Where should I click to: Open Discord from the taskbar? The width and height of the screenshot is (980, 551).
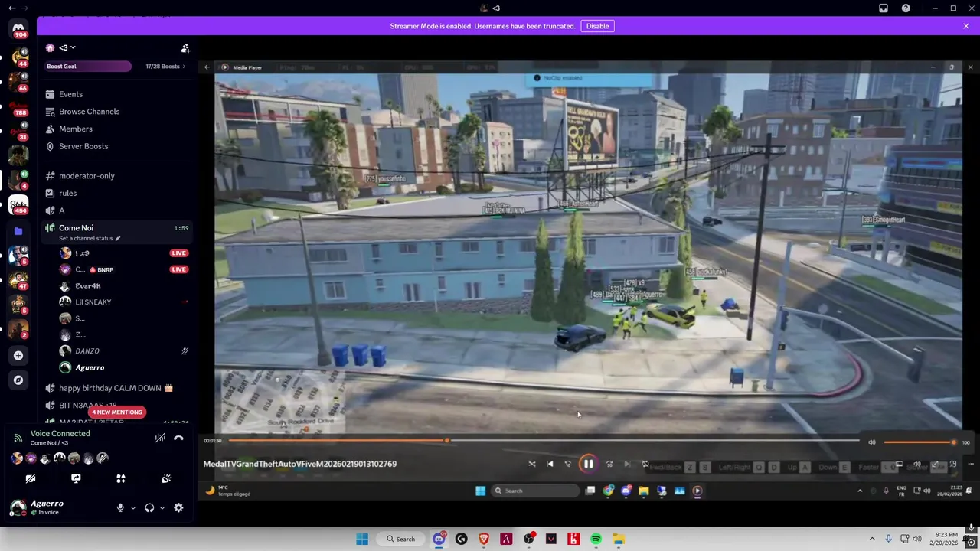pos(439,539)
